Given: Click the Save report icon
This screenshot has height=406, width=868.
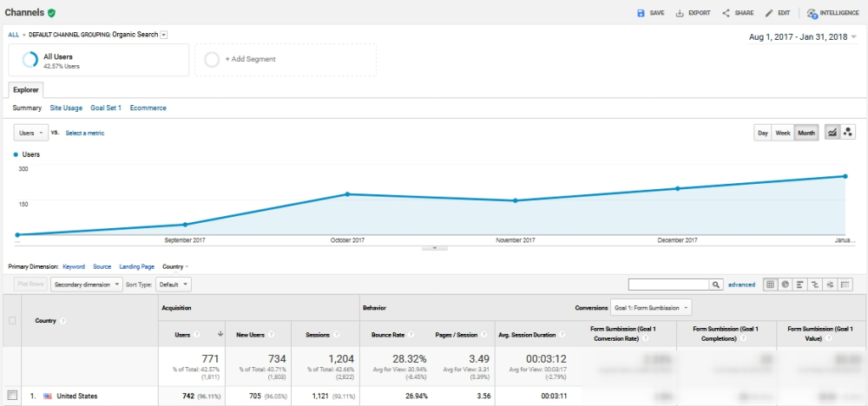Looking at the screenshot, I should (x=641, y=13).
